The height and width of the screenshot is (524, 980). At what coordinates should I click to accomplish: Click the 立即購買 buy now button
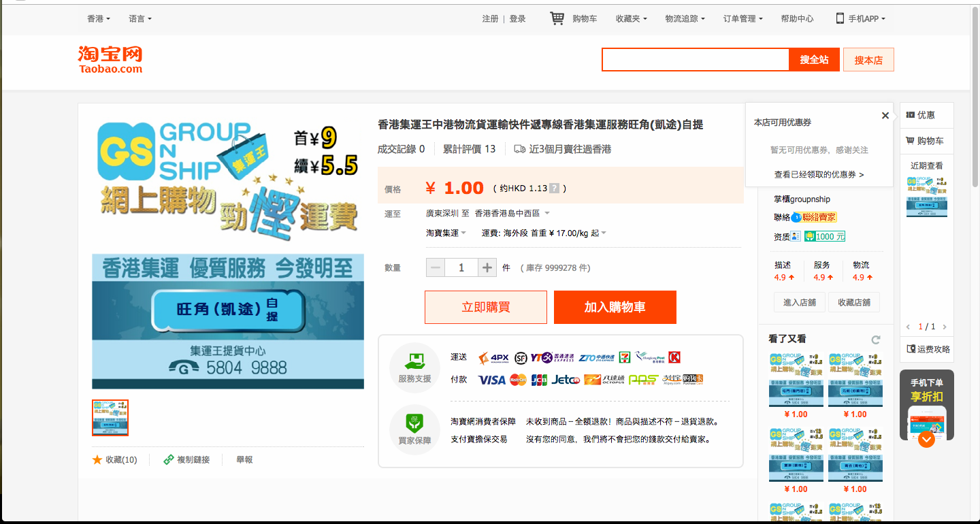[486, 307]
